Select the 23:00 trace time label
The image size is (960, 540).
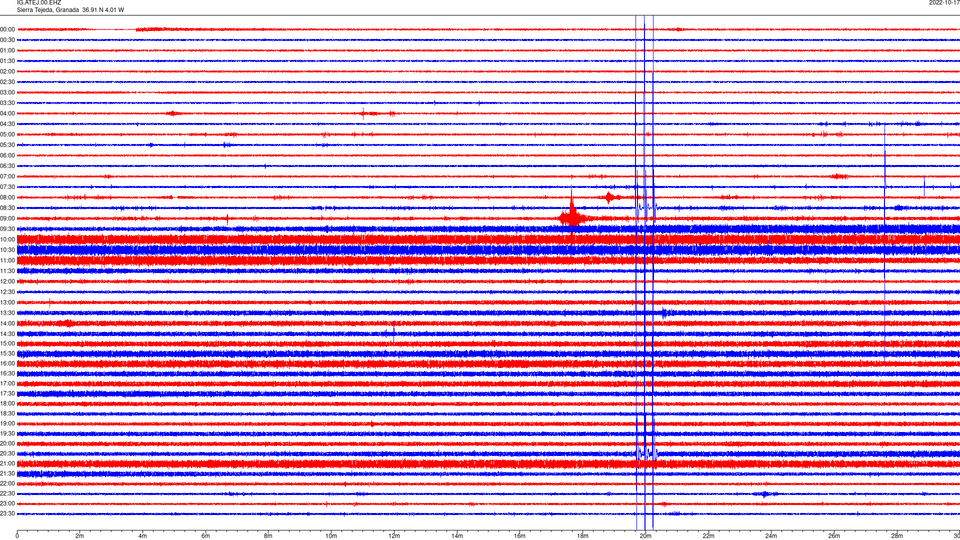(7, 504)
